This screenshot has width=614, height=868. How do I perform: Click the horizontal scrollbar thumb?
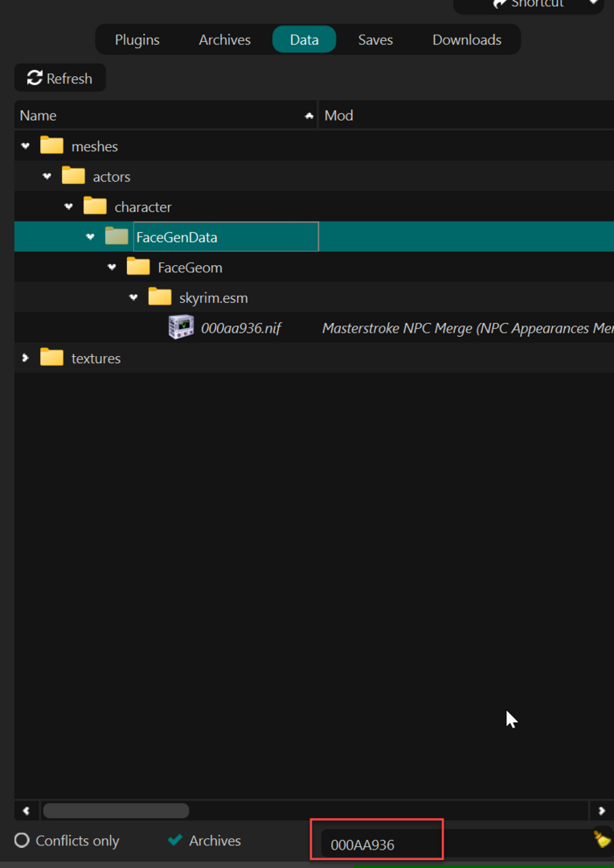(x=117, y=811)
